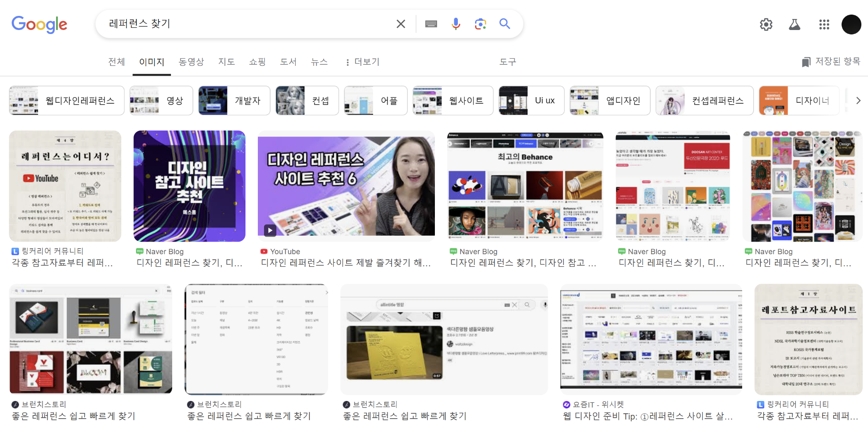This screenshot has width=868, height=427.
Task: Open quick settings gear icon
Action: coord(766,24)
